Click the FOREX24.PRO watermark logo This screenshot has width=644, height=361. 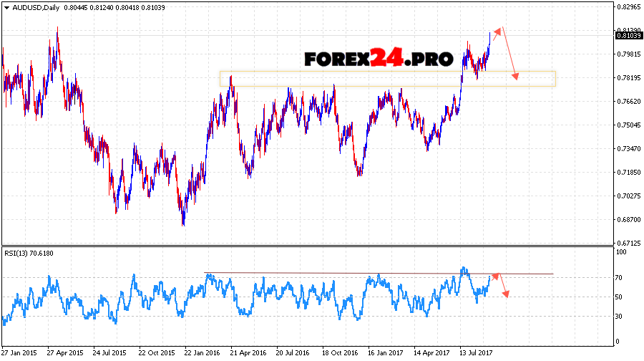point(379,59)
